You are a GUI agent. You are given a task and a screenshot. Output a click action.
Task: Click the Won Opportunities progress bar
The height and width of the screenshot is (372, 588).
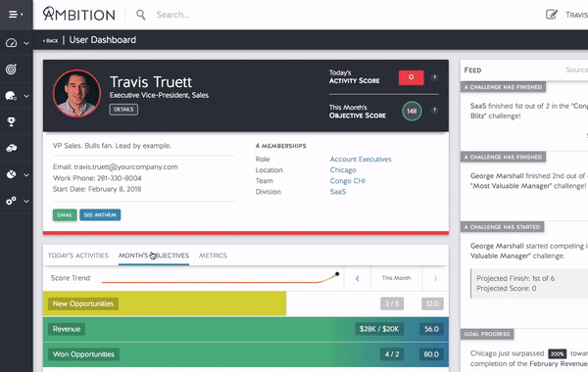pyautogui.click(x=246, y=354)
